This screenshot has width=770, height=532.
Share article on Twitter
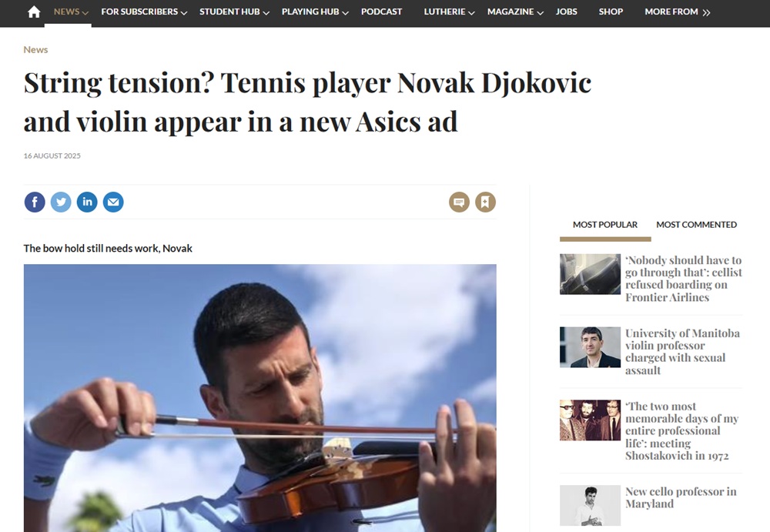[x=61, y=202]
